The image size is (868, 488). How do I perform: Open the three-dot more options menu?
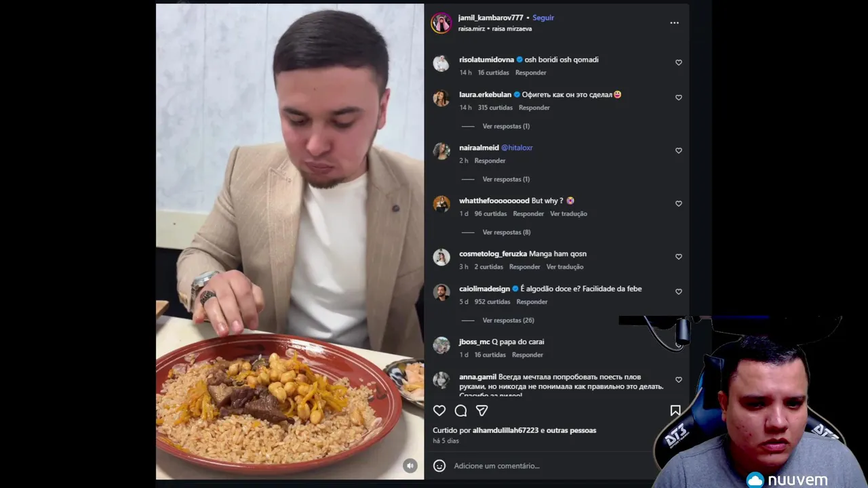tap(674, 23)
